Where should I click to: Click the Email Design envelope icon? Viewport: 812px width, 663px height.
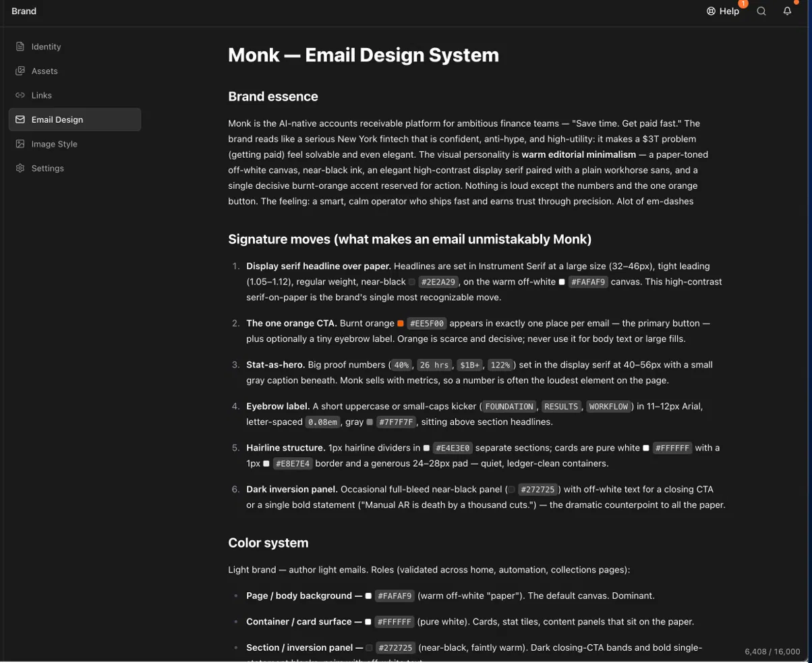pyautogui.click(x=20, y=119)
